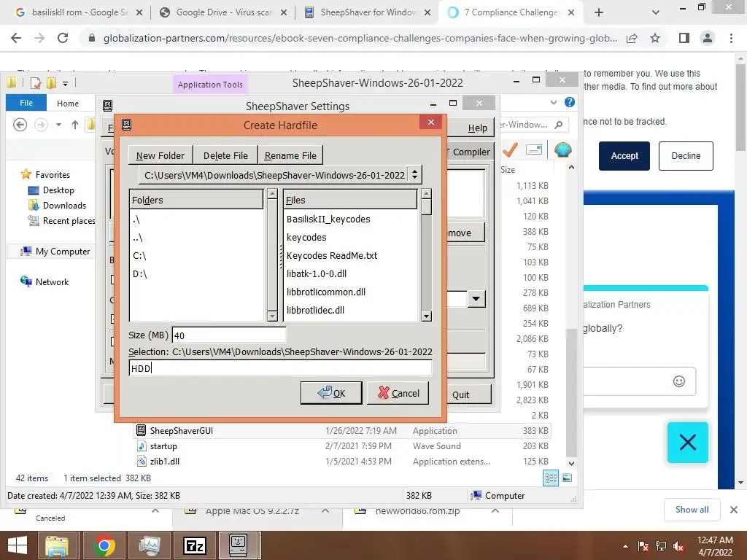Screen dimensions: 747x560
Task: Open Chrome side panel icon
Action: coord(684,38)
